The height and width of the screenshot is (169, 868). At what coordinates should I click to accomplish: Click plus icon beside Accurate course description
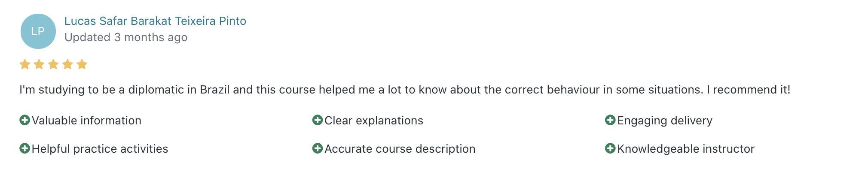pos(318,148)
